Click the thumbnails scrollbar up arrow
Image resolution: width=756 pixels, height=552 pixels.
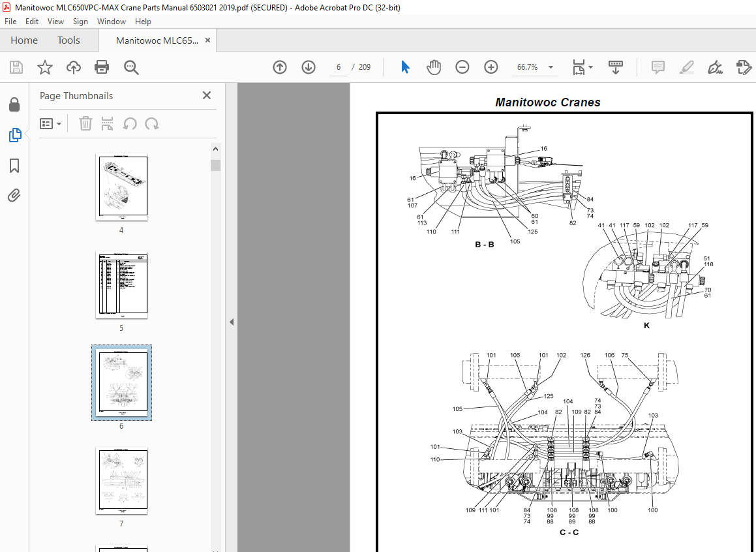(x=215, y=149)
